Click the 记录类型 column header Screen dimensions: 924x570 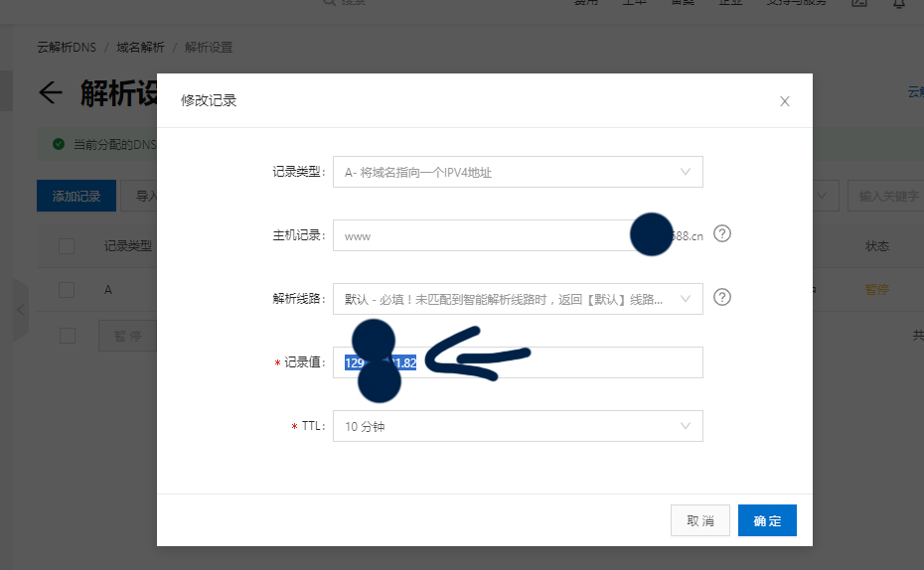click(x=128, y=246)
